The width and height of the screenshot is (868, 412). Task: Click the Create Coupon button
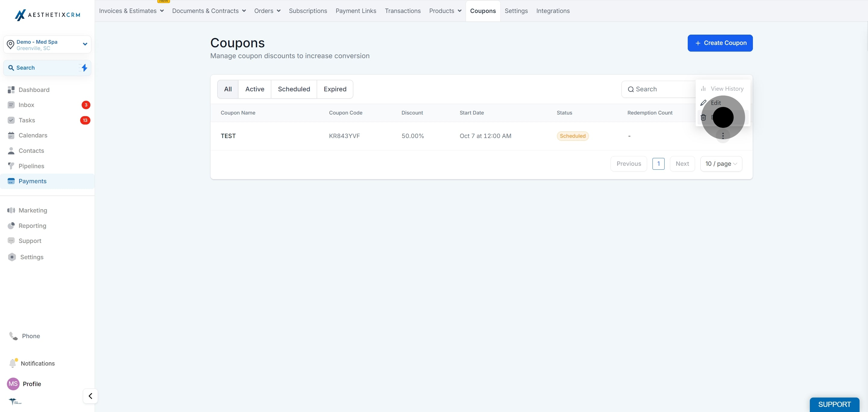tap(720, 43)
